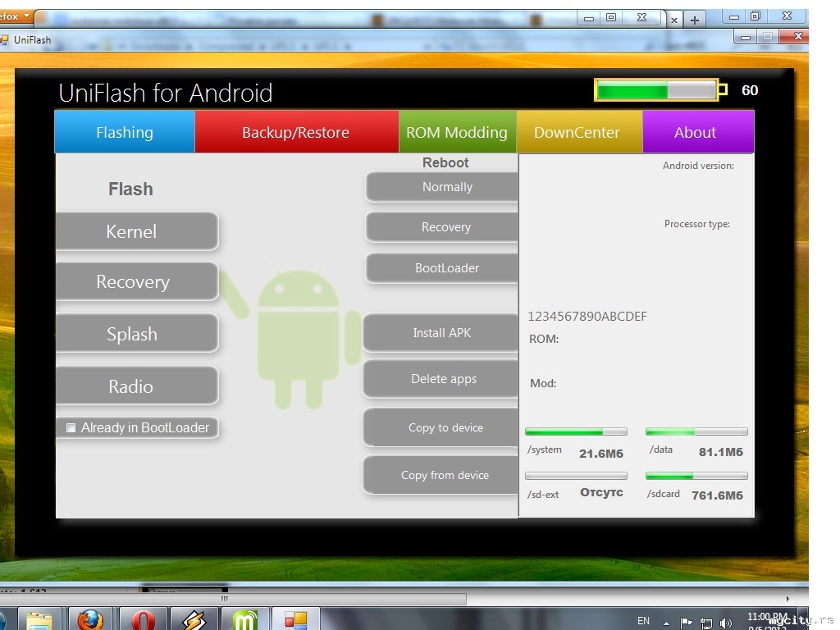Click the network tray icon

706,623
